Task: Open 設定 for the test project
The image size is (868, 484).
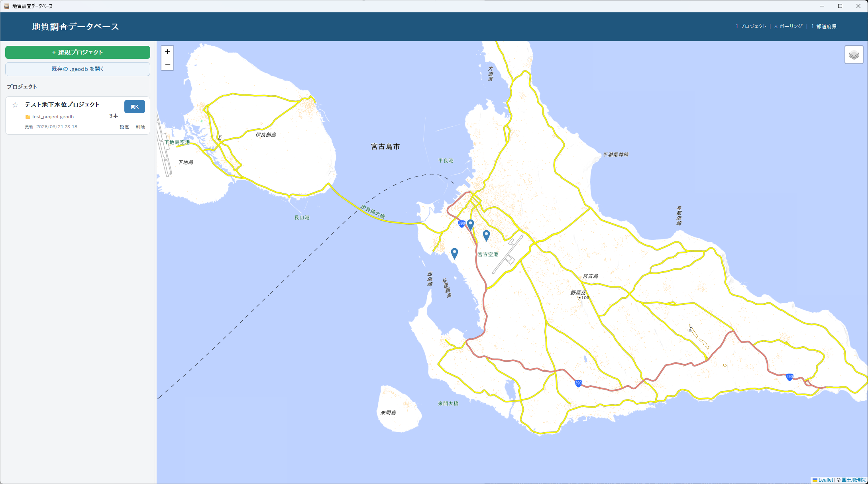Action: [x=124, y=127]
